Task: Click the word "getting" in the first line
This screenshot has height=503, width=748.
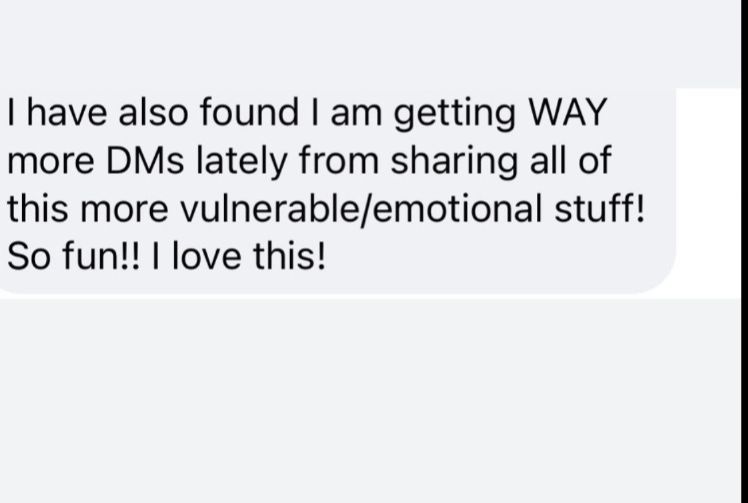Action: (x=455, y=115)
